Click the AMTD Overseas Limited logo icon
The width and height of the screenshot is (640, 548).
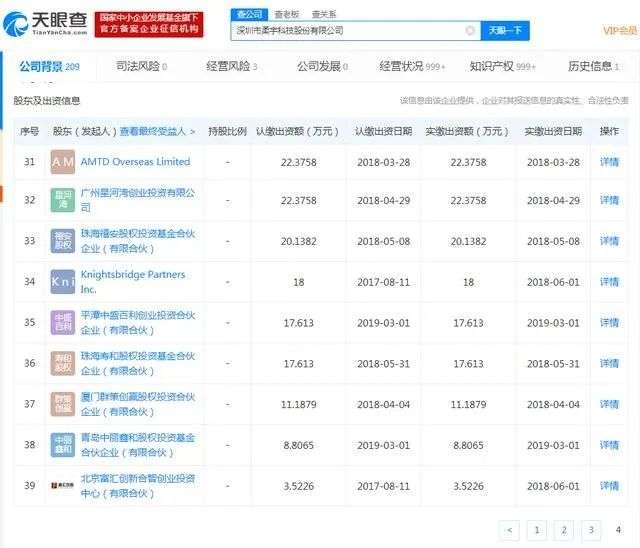[63, 161]
